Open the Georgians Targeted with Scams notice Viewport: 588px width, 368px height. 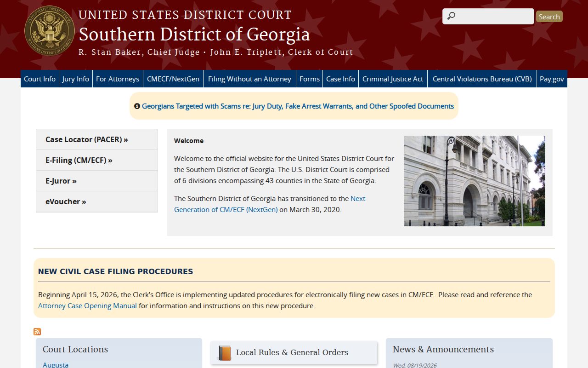(x=298, y=106)
